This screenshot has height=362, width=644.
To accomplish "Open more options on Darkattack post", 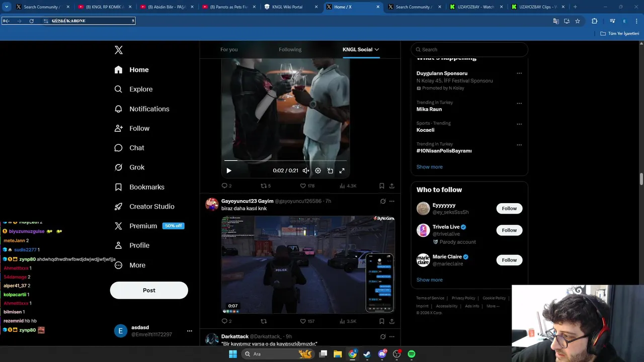I will 392,336.
